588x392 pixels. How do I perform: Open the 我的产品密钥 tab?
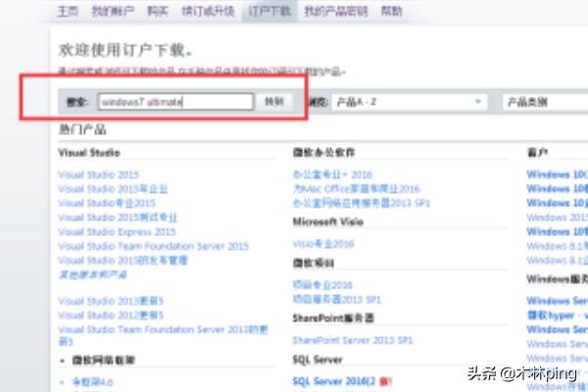pyautogui.click(x=335, y=12)
